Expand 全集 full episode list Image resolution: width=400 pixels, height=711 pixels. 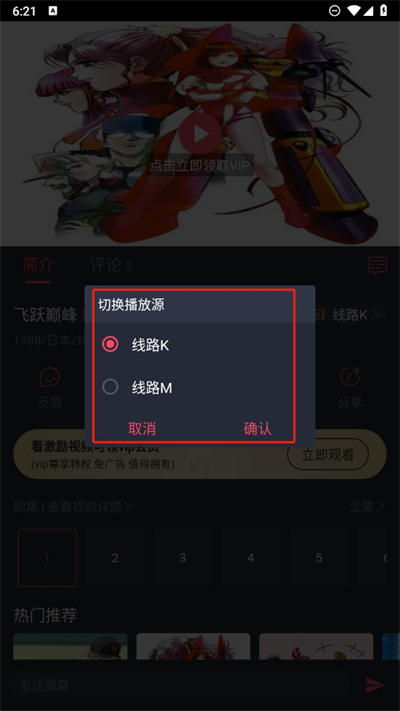coord(367,506)
